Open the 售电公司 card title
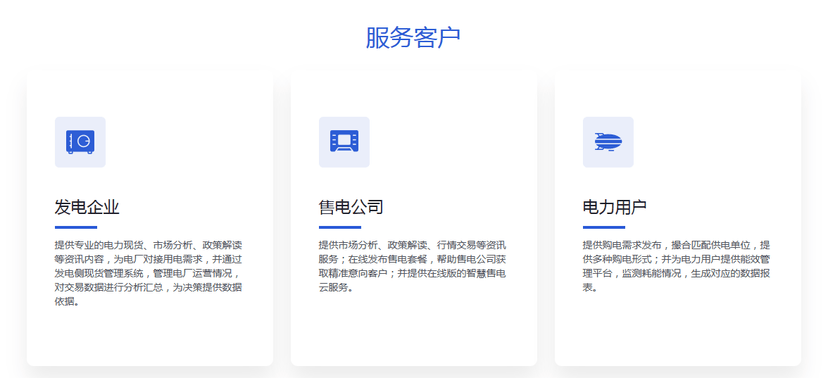The height and width of the screenshot is (378, 828). click(351, 207)
